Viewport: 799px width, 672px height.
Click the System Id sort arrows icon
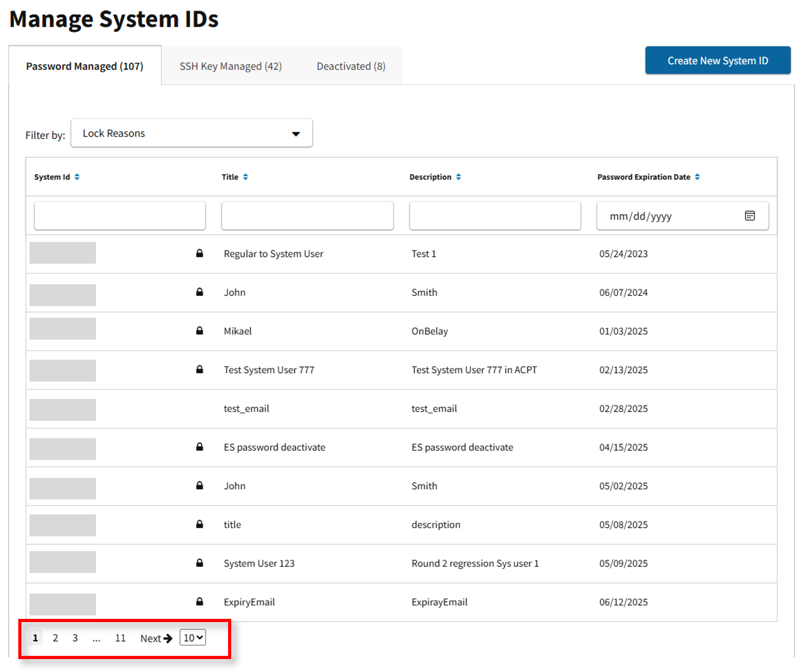(x=77, y=177)
